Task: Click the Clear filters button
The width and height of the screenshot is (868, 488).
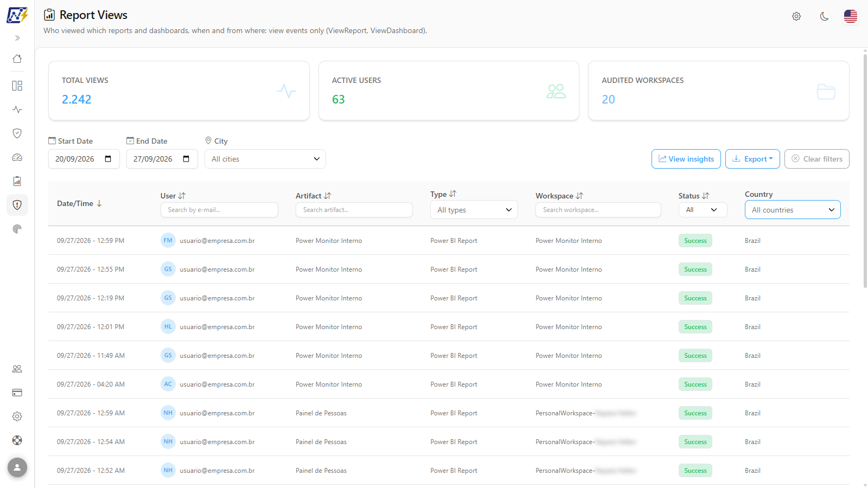Action: (x=817, y=159)
